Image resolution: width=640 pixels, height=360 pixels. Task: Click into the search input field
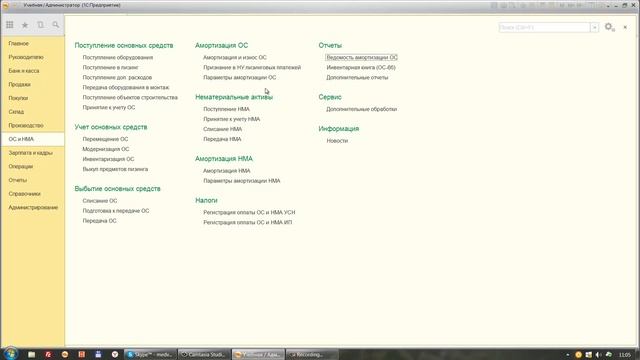(544, 27)
